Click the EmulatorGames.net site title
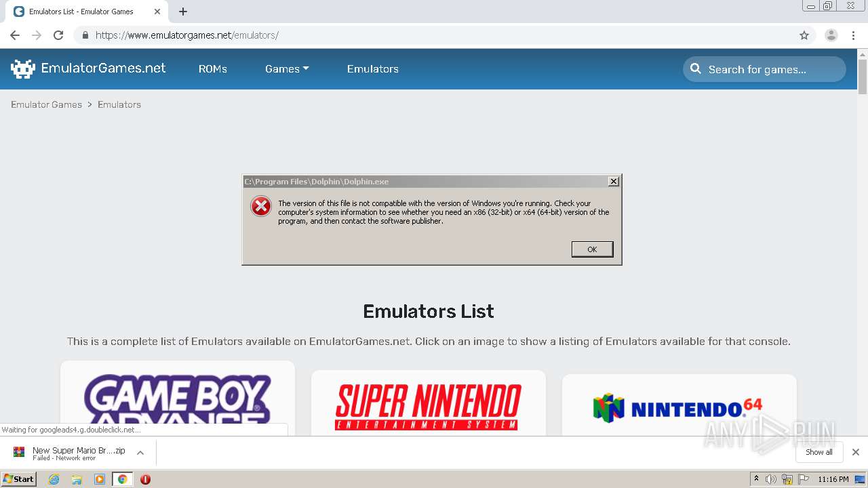 103,68
